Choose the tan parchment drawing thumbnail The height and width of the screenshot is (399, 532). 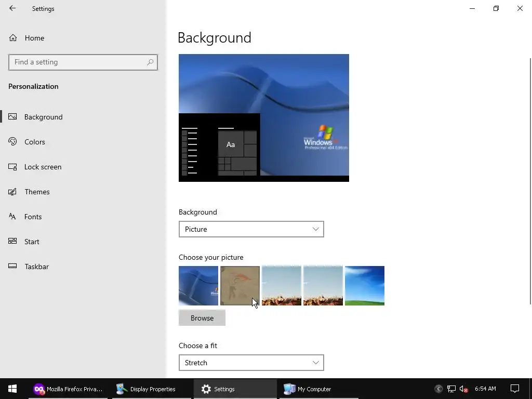240,286
